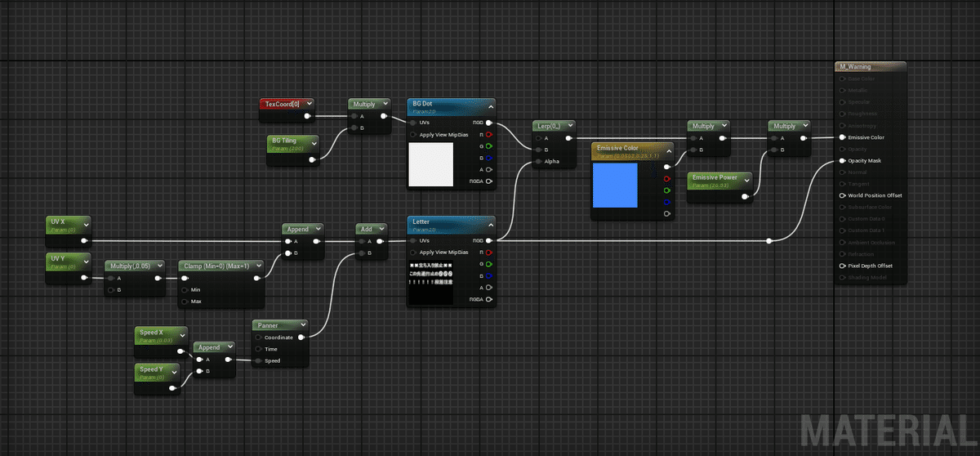Select the Lerp(0,,) node title

pos(547,127)
